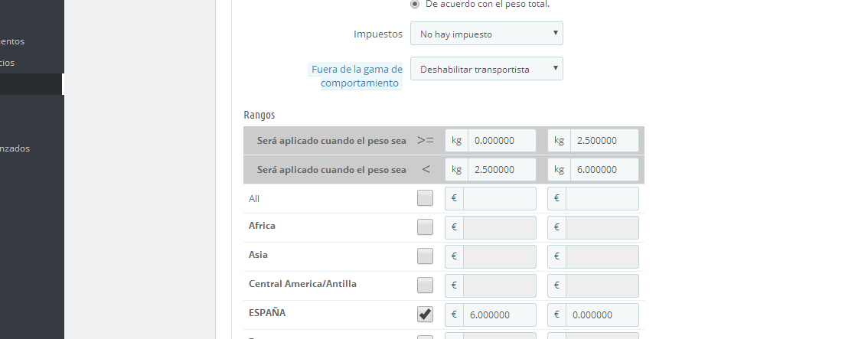Open the sidebar item ending in 'nzados'
Image resolution: width=868 pixels, height=339 pixels.
pyautogui.click(x=15, y=148)
